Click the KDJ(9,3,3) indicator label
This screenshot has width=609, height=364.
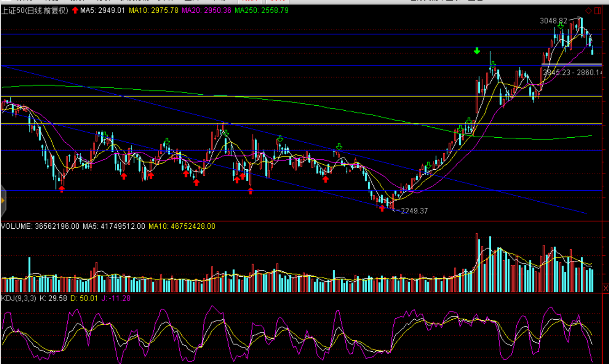(19, 298)
